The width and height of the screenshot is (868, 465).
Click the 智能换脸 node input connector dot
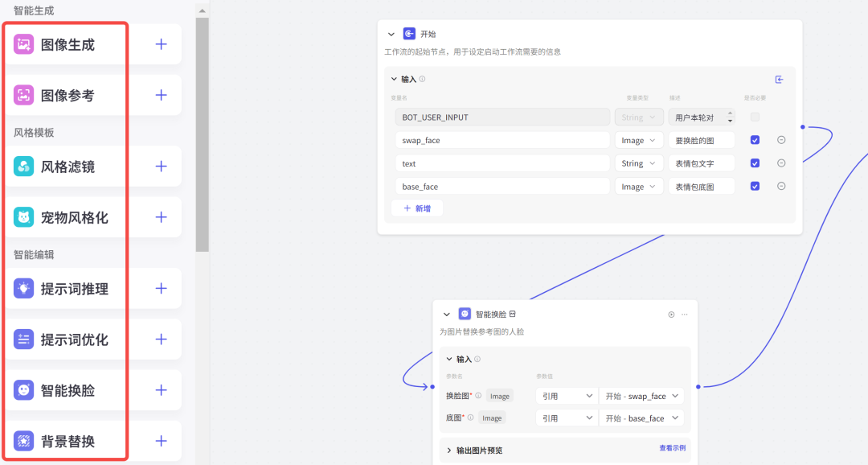coord(432,386)
